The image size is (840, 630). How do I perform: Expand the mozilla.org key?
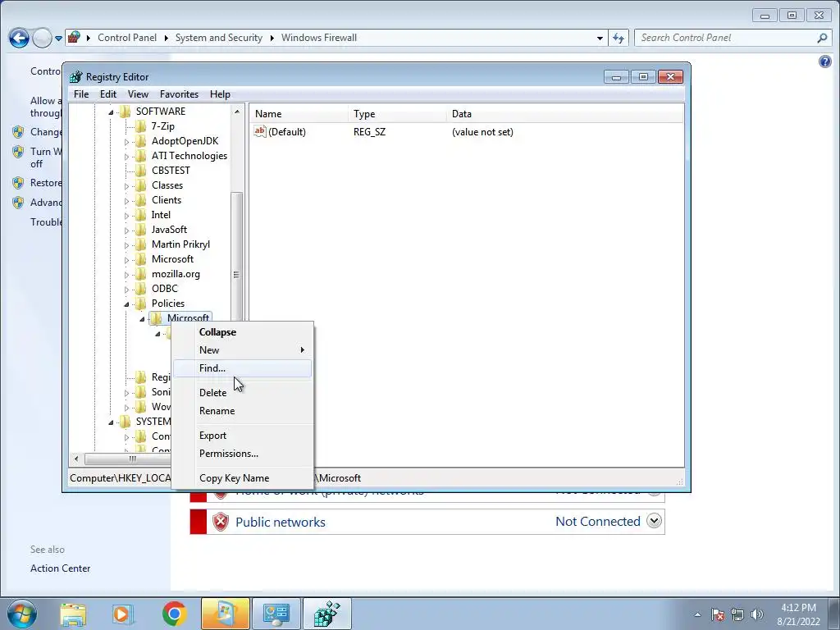(127, 275)
